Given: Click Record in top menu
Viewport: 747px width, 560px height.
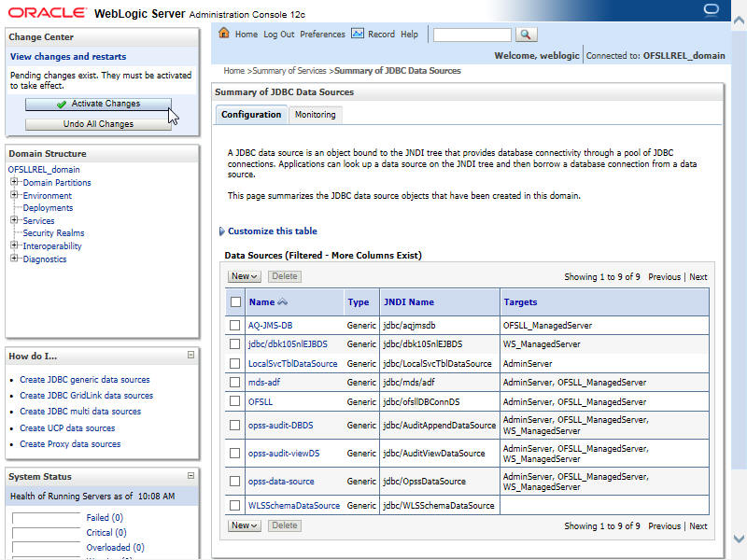Looking at the screenshot, I should [381, 35].
